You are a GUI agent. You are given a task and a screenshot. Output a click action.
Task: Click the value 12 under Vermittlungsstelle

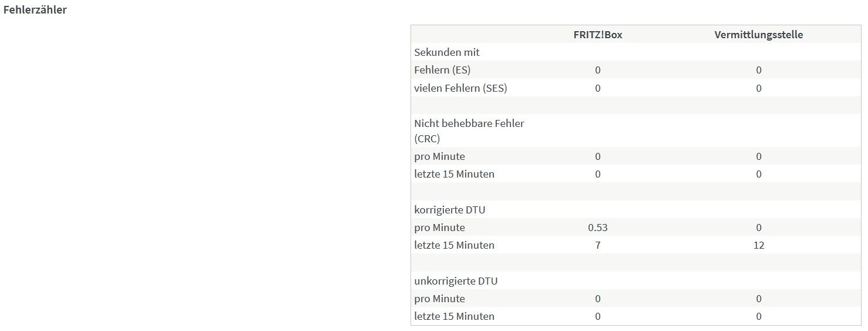[x=758, y=245]
